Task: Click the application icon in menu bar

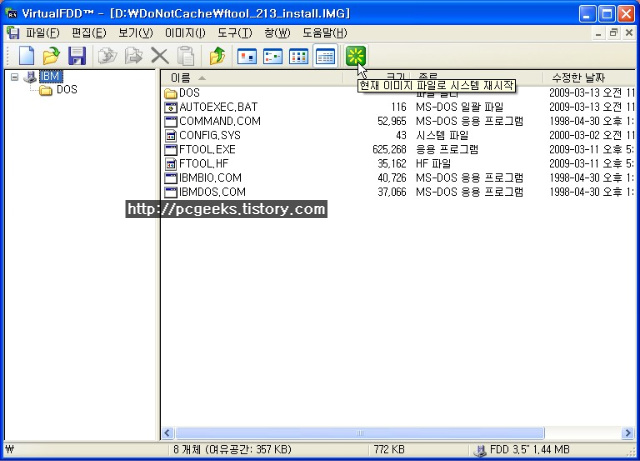Action: click(13, 33)
